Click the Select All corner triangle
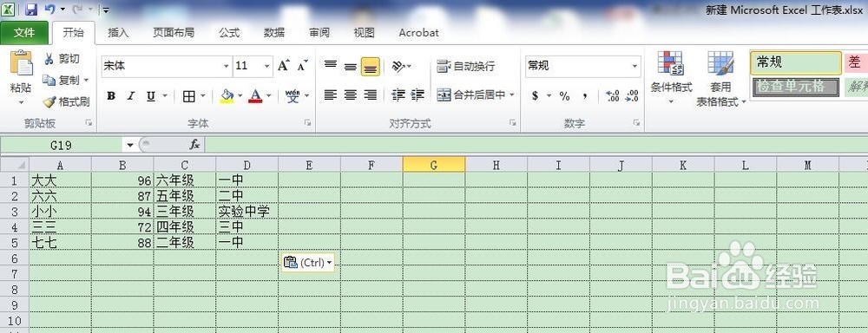The image size is (868, 333). tap(15, 164)
